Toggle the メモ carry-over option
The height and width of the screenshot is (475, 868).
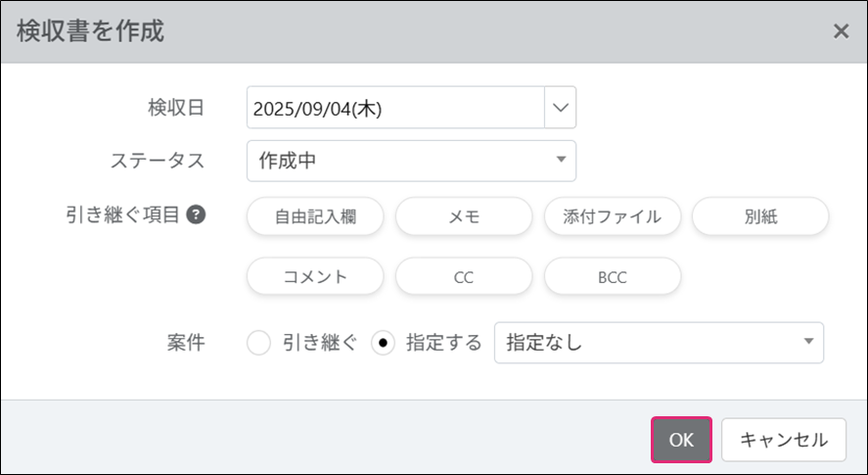[464, 217]
